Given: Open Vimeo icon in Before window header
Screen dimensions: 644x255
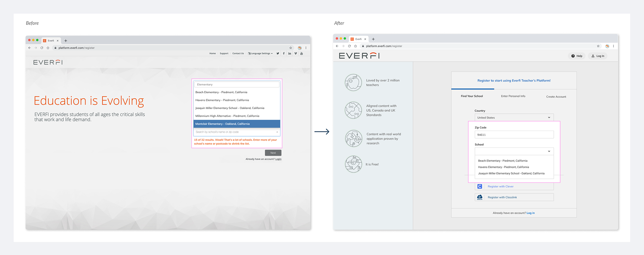Looking at the screenshot, I should point(296,53).
